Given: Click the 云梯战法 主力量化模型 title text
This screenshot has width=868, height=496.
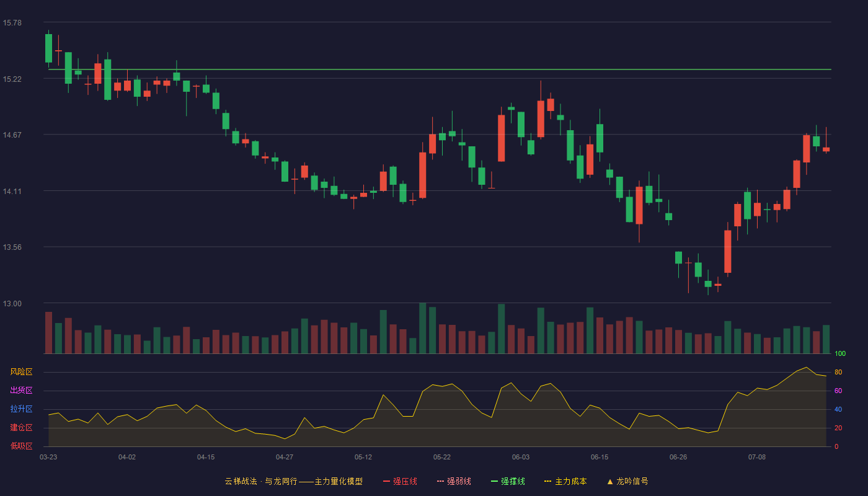Looking at the screenshot, I should pos(294,481).
